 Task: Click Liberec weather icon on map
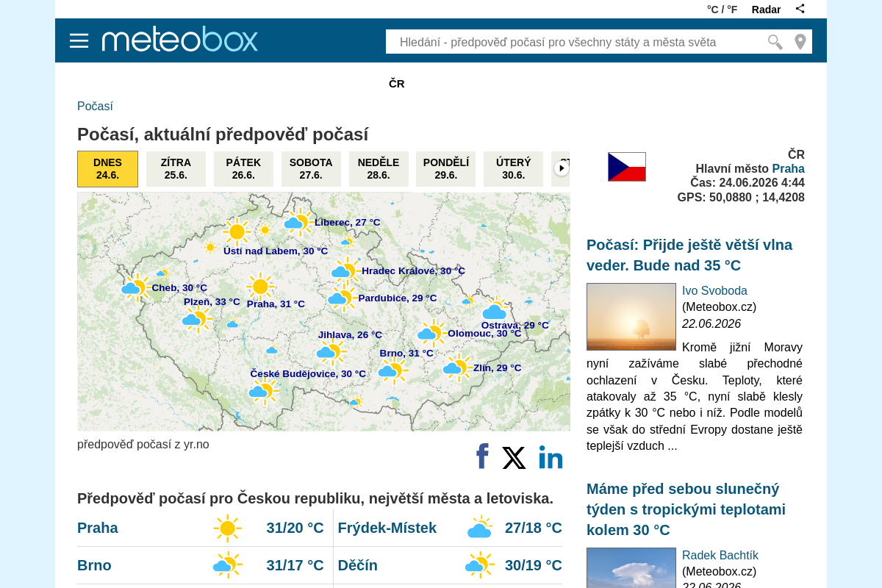[298, 222]
